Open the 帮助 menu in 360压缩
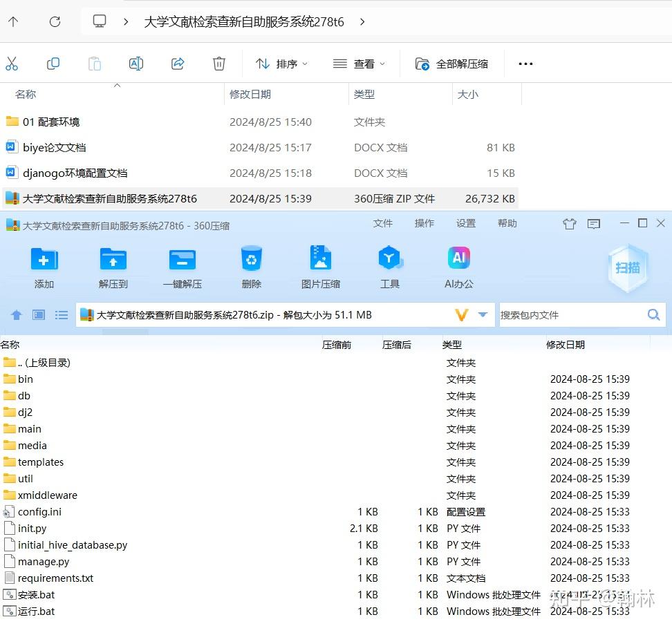The image size is (672, 626). pos(507,223)
